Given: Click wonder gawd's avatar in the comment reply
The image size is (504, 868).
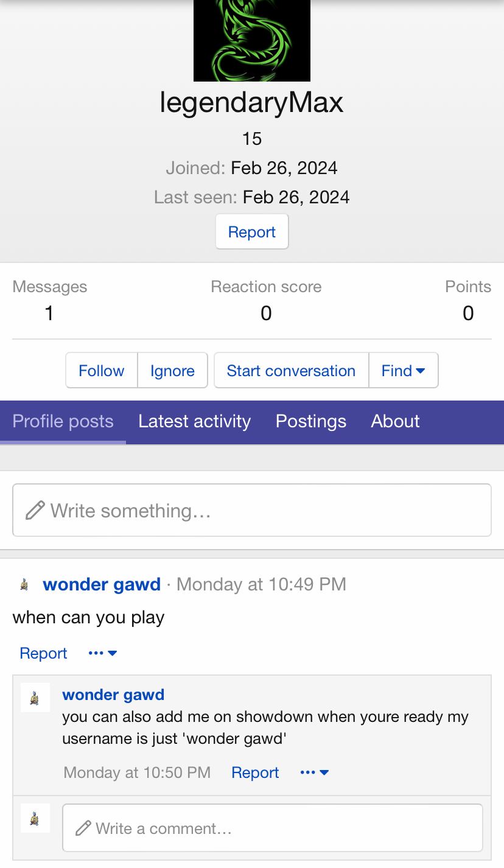Looking at the screenshot, I should click(x=35, y=698).
